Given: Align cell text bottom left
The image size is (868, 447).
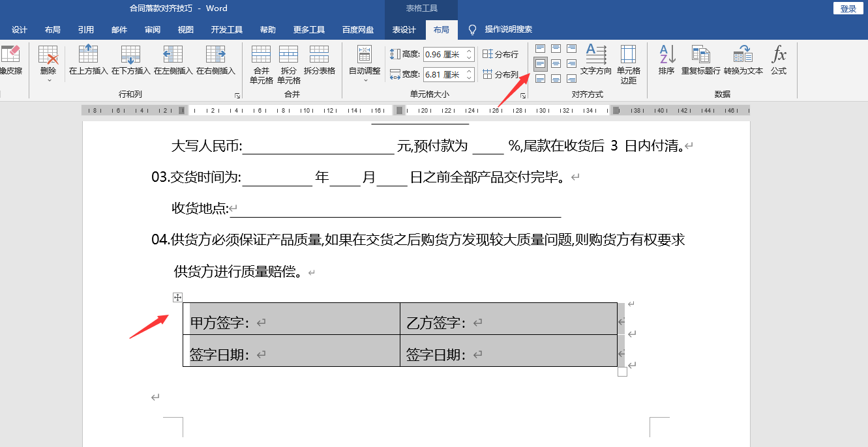Looking at the screenshot, I should (540, 79).
